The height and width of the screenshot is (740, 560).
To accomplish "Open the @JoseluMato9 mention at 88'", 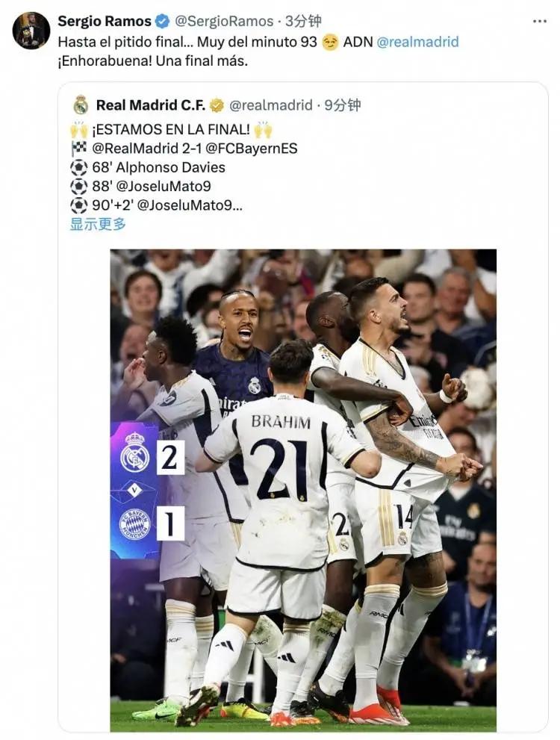I will pos(164,187).
